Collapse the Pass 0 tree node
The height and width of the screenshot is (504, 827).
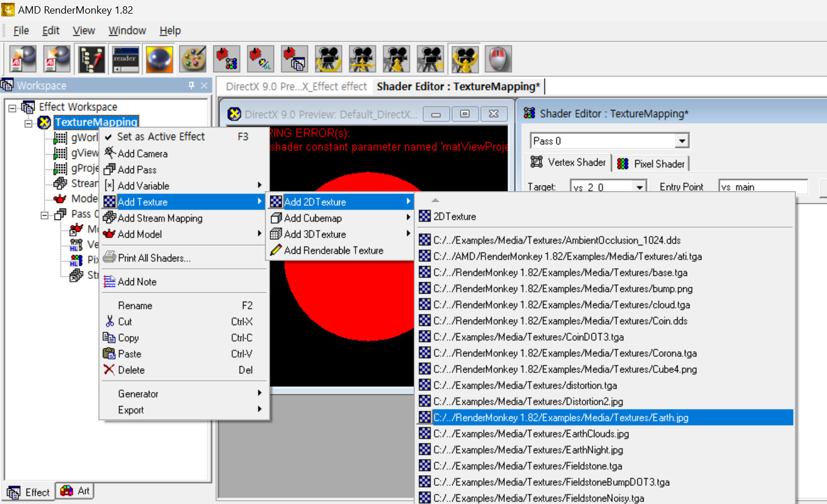coord(44,215)
